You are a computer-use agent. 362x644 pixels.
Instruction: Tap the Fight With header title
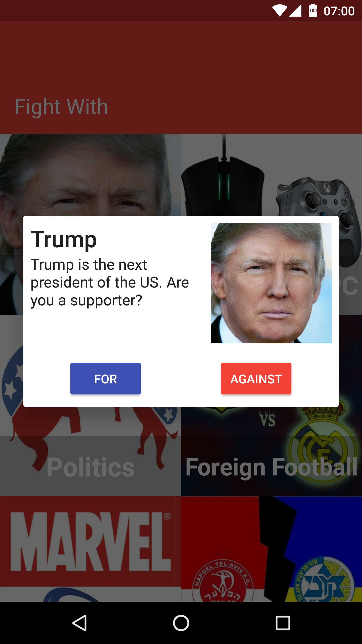click(x=61, y=107)
